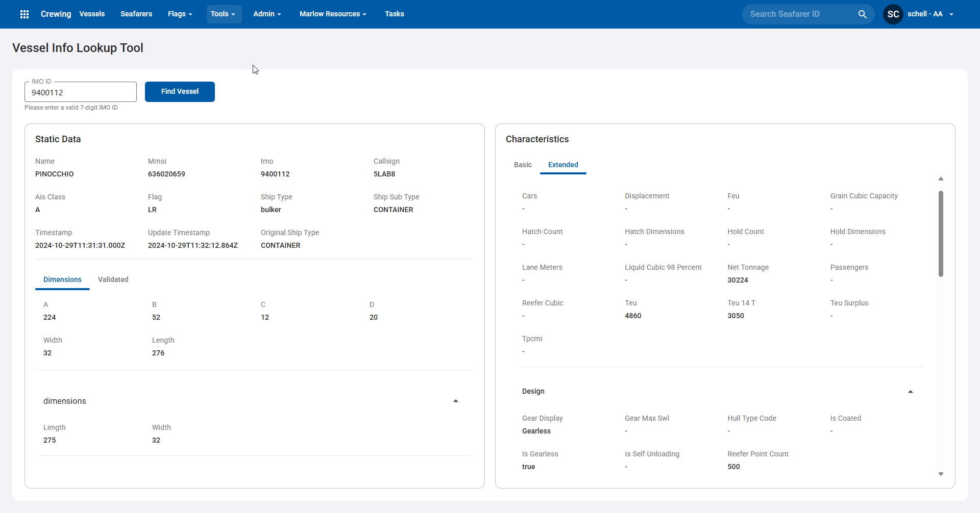This screenshot has width=980, height=513.
Task: Go to the Vessels menu item
Action: pos(92,14)
